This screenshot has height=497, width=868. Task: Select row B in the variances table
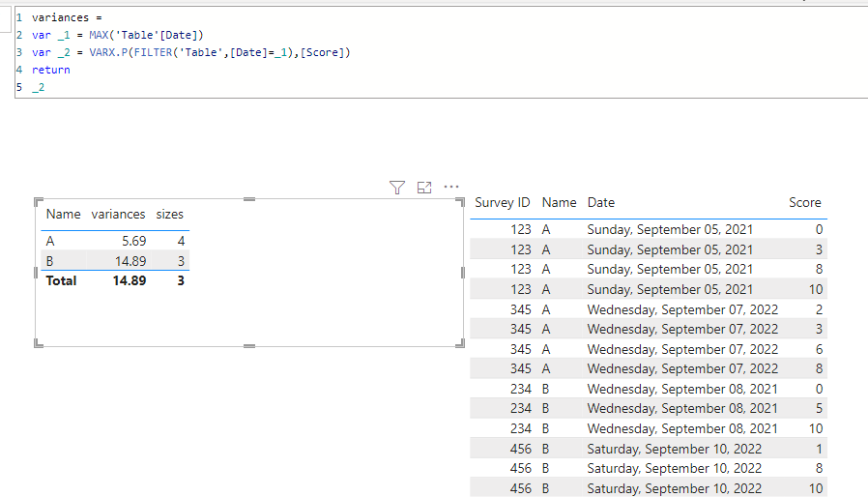click(x=115, y=261)
